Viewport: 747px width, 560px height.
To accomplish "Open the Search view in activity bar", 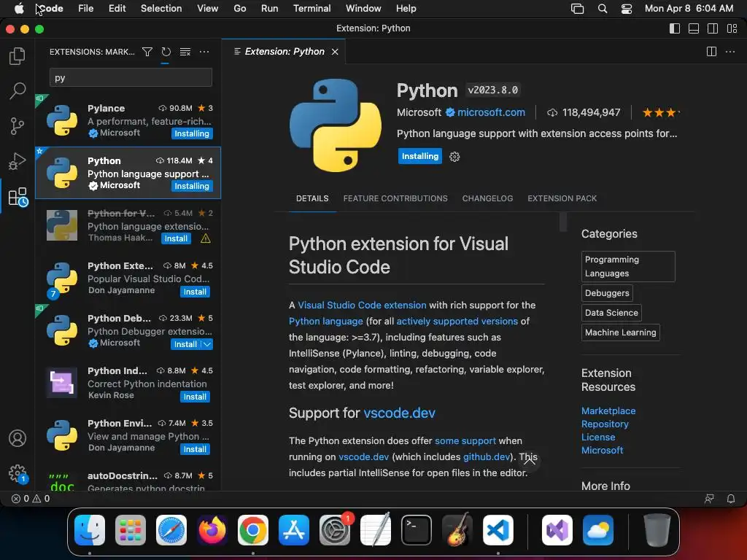I will (18, 90).
